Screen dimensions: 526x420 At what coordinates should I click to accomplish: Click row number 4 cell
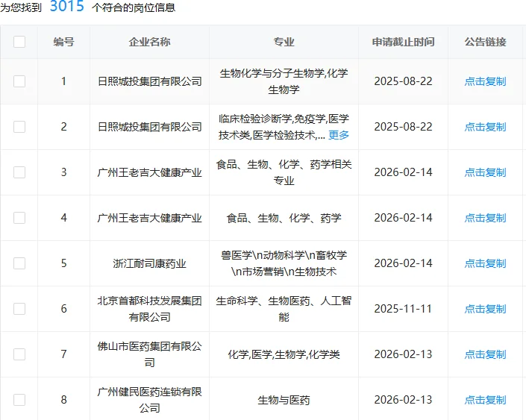[63, 218]
